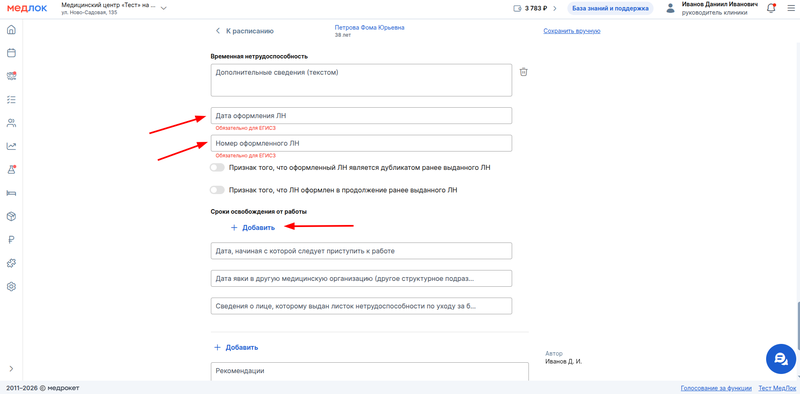Open the analytics chart icon in the sidebar

point(11,146)
